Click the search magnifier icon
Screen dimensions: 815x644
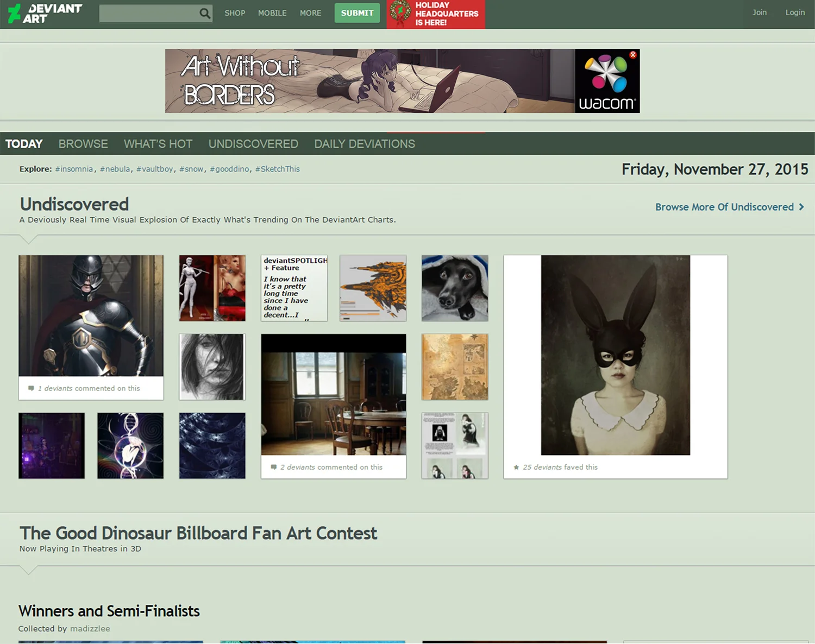(204, 13)
